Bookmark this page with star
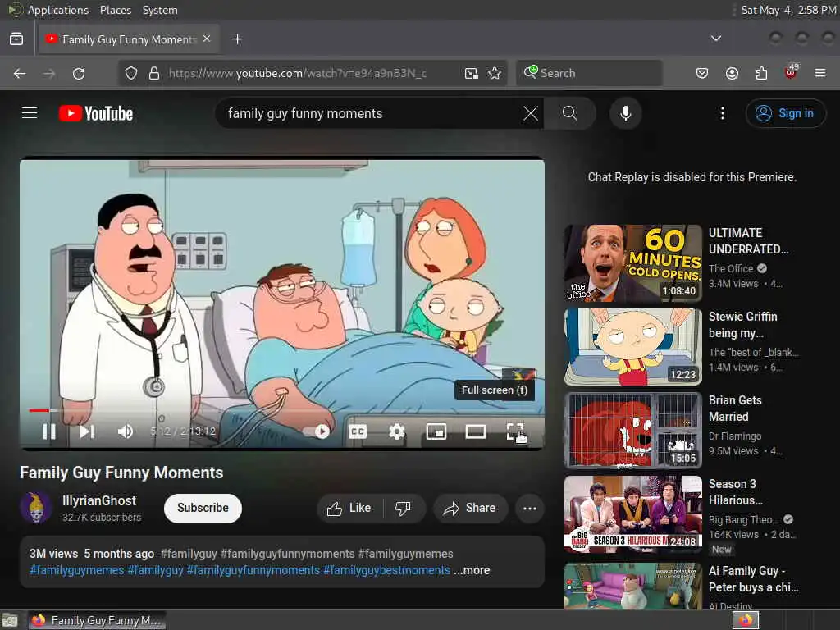 pyautogui.click(x=495, y=73)
